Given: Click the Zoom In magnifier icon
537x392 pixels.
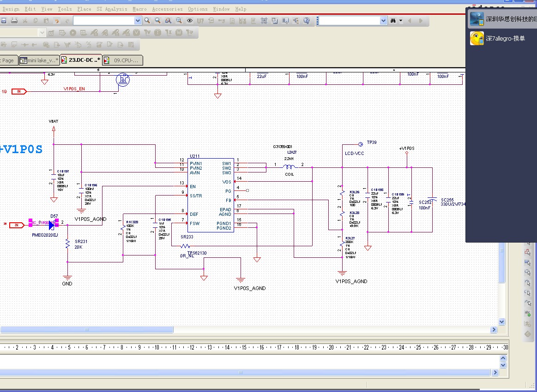Looking at the screenshot, I should [x=147, y=21].
